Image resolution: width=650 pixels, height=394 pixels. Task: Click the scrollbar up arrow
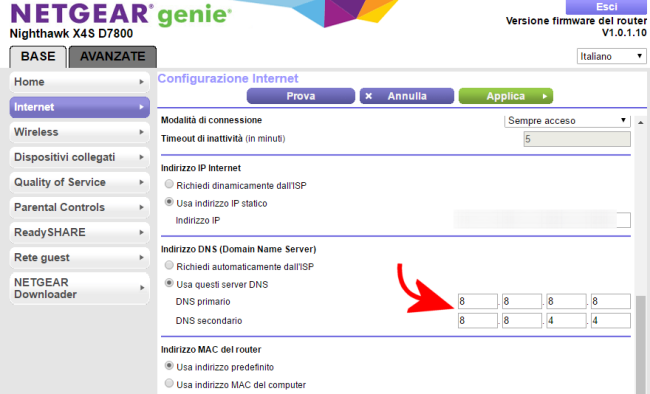pos(640,122)
